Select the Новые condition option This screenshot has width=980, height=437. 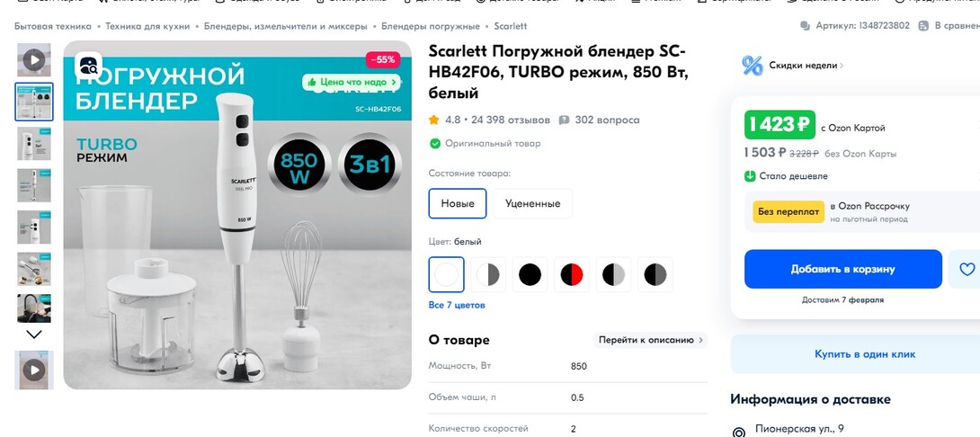click(x=458, y=203)
